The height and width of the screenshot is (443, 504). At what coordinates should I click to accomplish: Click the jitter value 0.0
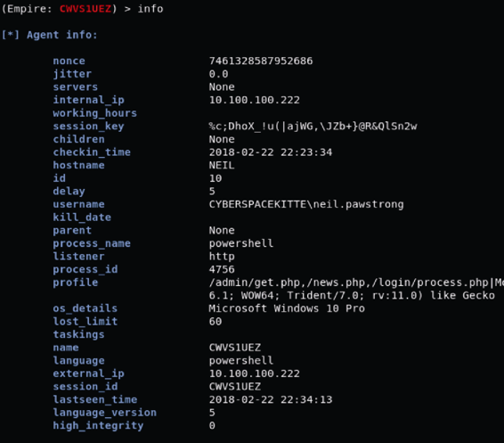(x=218, y=74)
